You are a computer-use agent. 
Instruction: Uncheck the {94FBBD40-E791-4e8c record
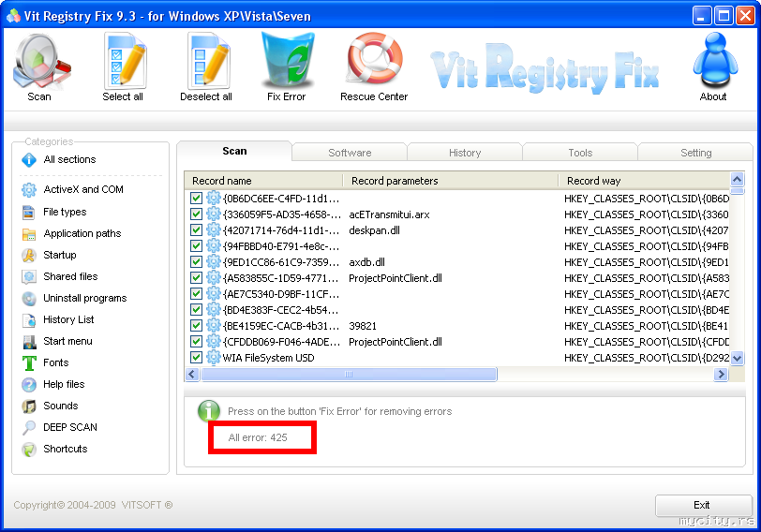coord(196,246)
